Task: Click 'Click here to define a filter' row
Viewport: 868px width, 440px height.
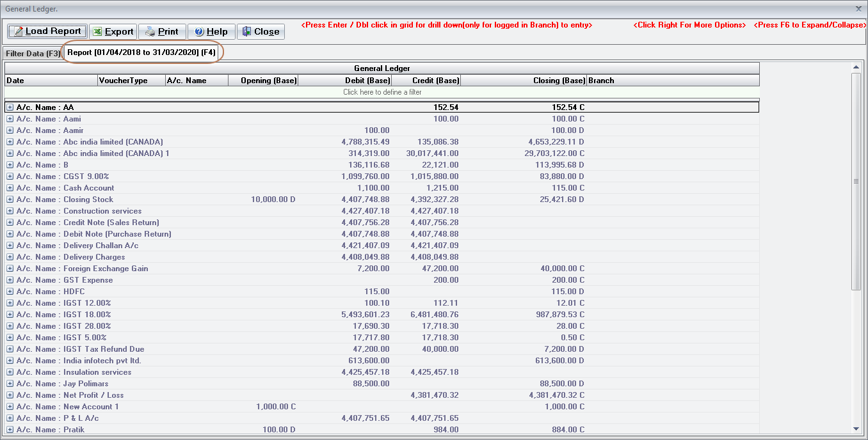Action: [382, 92]
